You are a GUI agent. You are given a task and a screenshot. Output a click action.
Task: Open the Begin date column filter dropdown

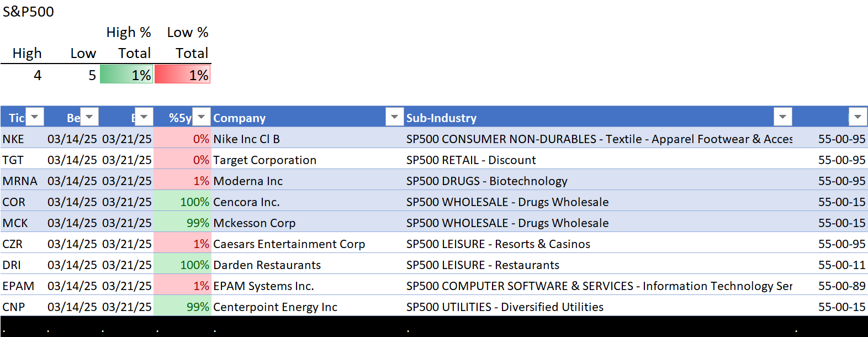click(89, 117)
